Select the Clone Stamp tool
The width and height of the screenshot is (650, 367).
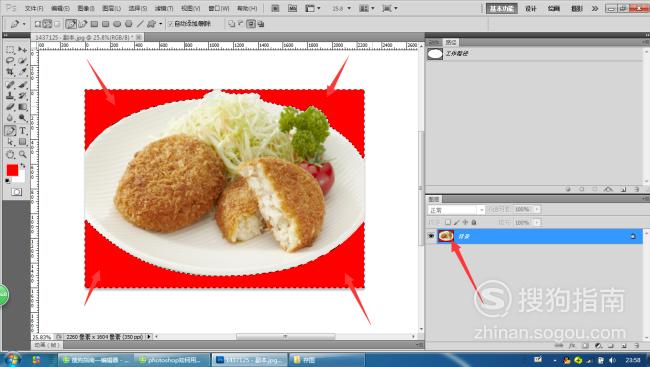(x=10, y=96)
